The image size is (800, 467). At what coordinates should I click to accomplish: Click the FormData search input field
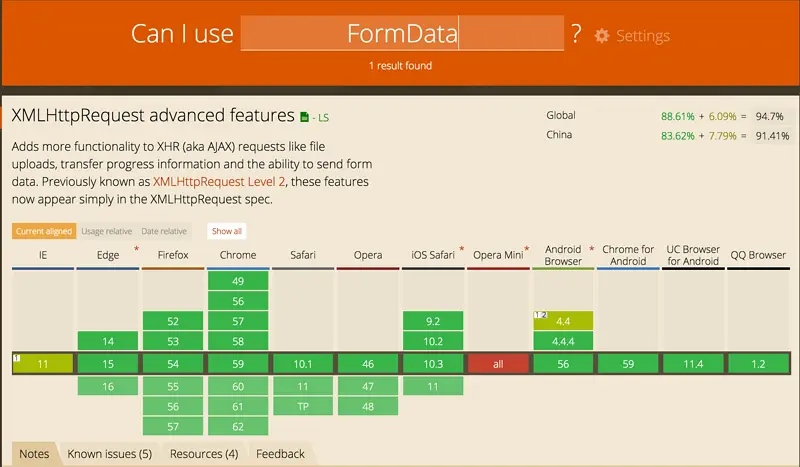tap(402, 33)
